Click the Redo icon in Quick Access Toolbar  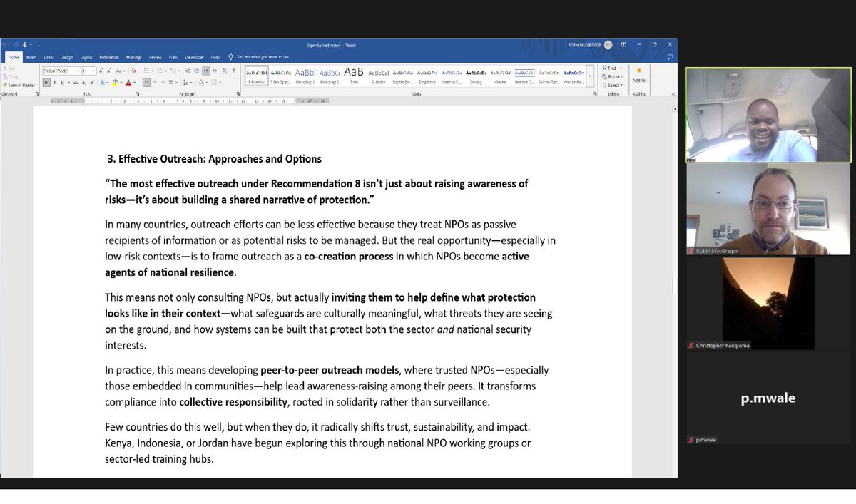coord(16,44)
